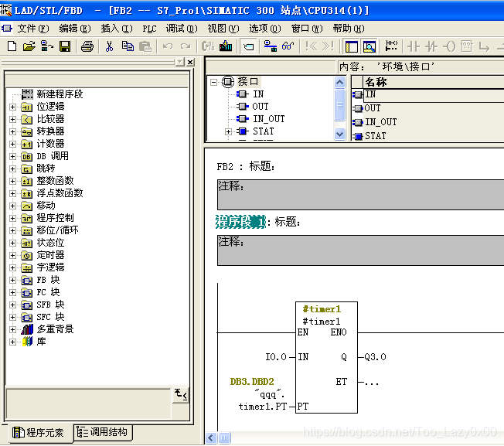Expand the FB 块 folder
The height and width of the screenshot is (446, 504).
click(12, 281)
